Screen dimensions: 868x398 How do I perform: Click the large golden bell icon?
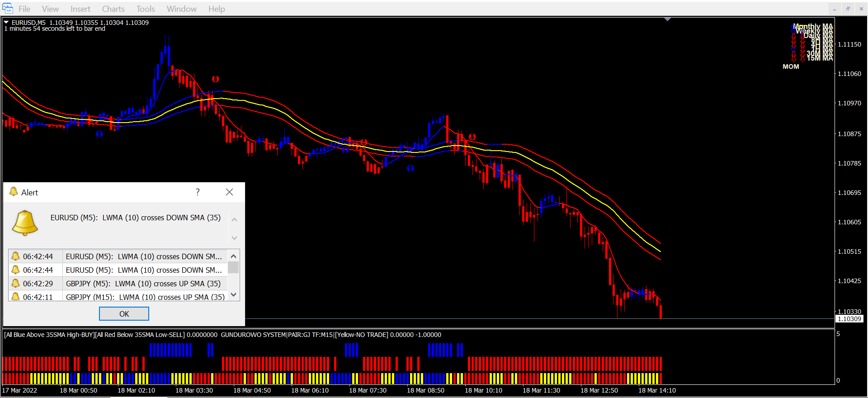coord(25,223)
